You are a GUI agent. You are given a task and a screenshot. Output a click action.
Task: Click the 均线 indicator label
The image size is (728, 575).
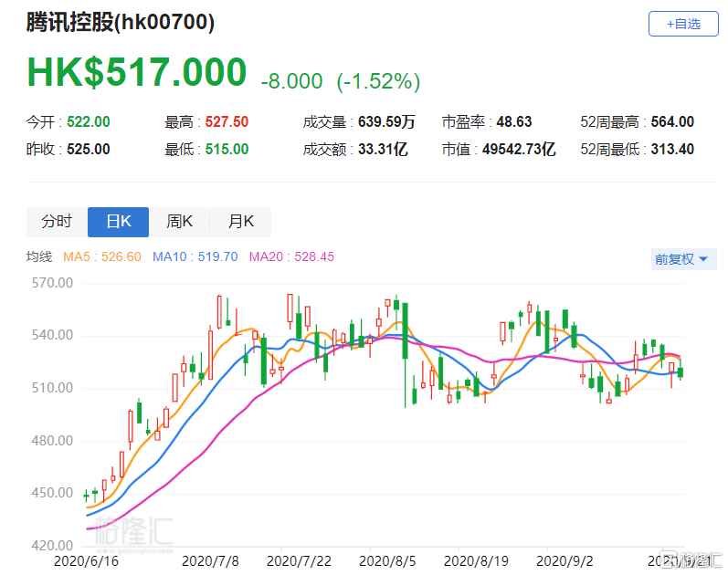(x=38, y=258)
